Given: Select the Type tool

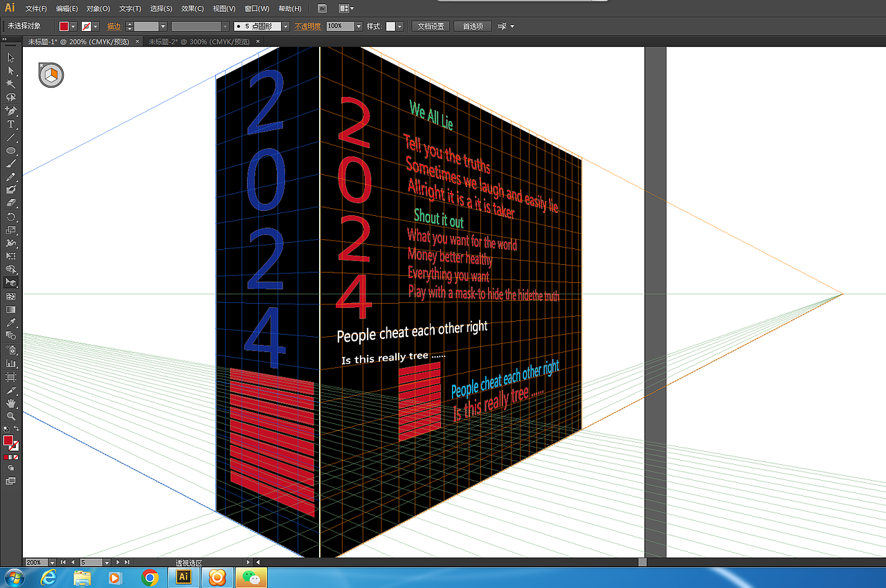Looking at the screenshot, I should point(11,124).
